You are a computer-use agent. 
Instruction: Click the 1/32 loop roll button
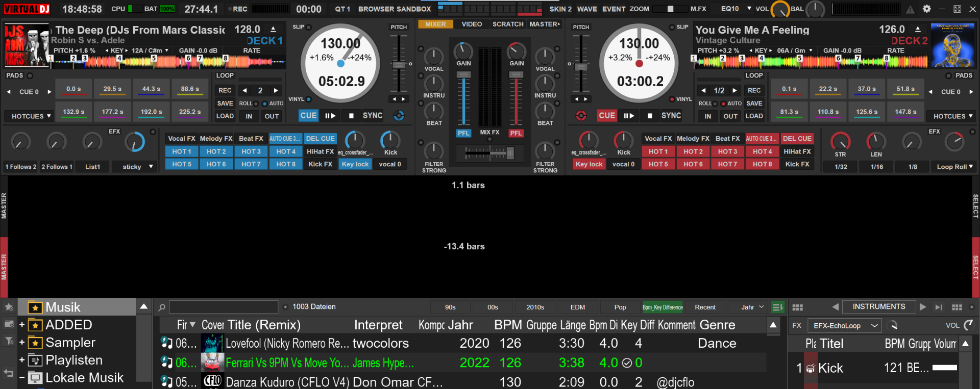point(841,167)
